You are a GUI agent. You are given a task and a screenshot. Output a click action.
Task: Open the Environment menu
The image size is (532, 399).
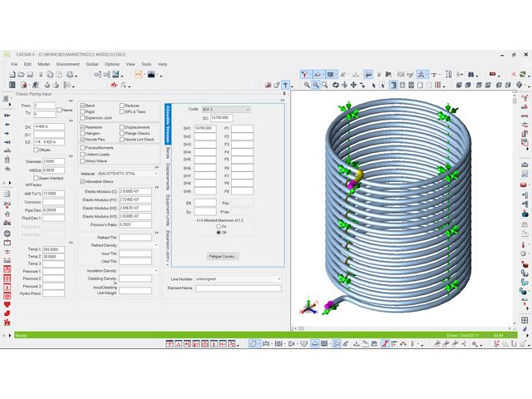coord(68,64)
